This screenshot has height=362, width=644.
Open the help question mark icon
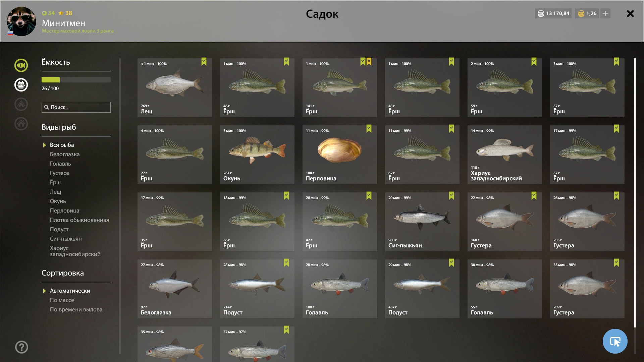21,347
